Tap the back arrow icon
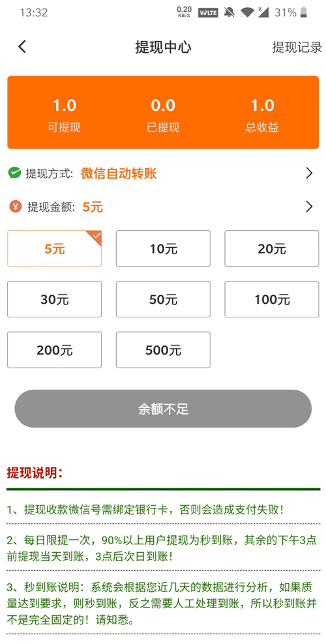 (22, 47)
